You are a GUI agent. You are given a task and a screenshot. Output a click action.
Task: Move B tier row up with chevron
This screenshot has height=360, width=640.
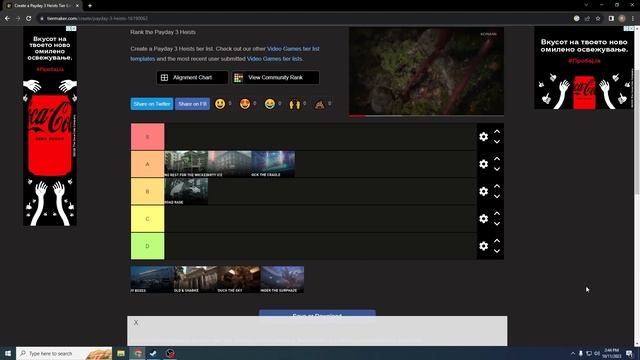pyautogui.click(x=497, y=186)
